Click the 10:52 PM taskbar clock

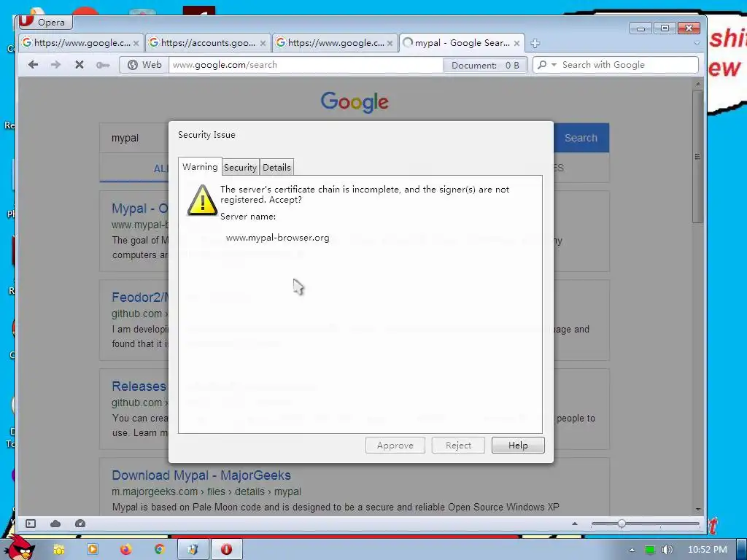[708, 550]
